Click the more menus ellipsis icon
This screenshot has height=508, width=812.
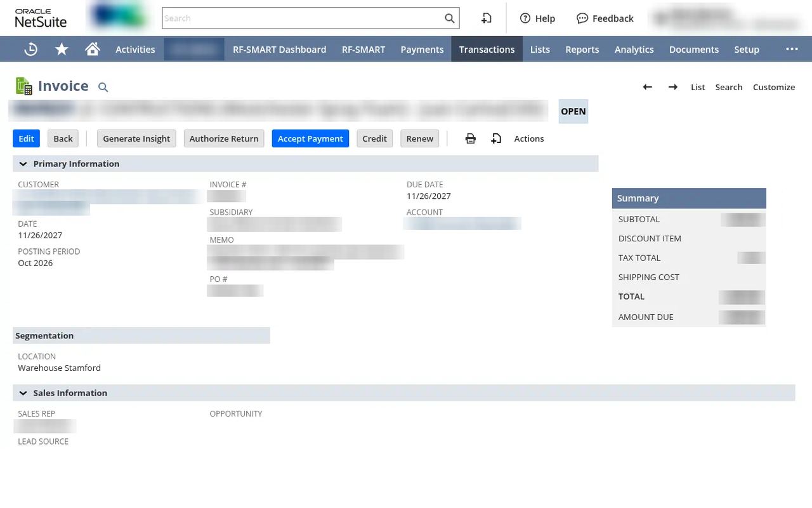tap(792, 49)
